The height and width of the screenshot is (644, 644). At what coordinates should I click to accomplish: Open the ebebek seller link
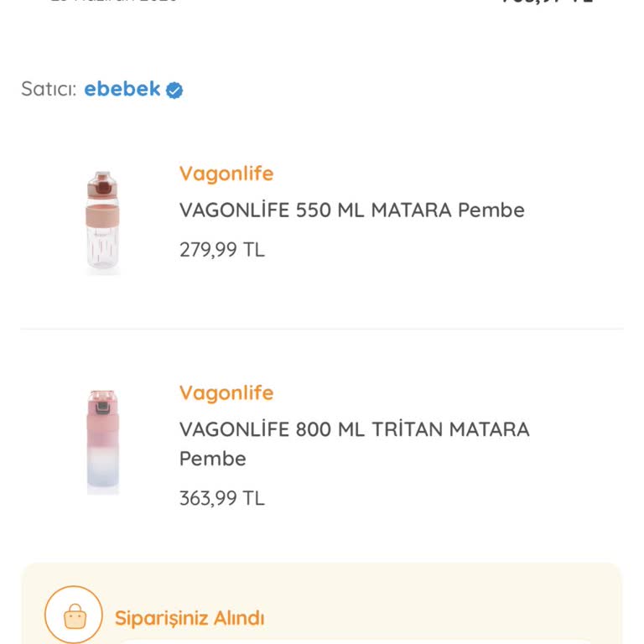(122, 89)
